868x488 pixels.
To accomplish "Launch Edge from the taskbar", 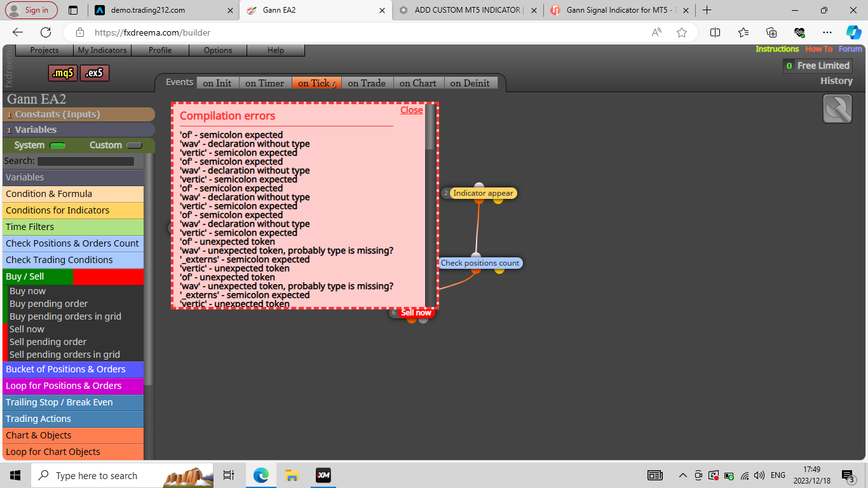I will pos(261,475).
